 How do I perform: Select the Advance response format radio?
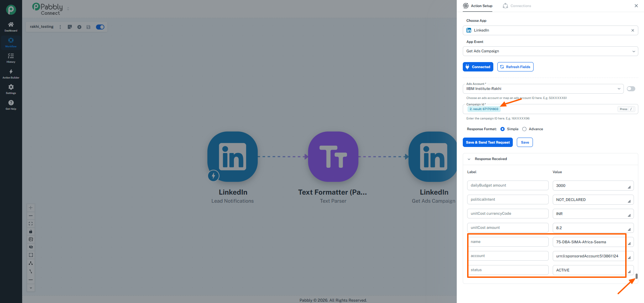pos(524,129)
